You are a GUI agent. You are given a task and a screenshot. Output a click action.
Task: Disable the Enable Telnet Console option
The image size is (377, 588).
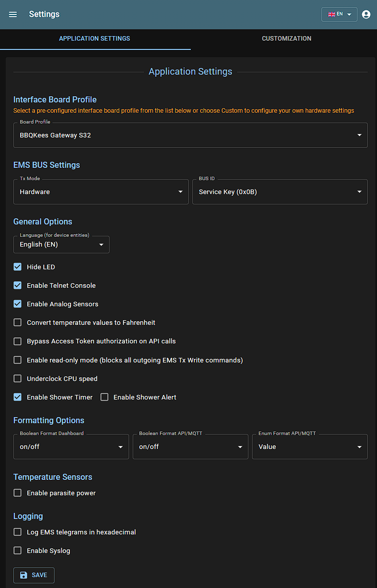17,285
